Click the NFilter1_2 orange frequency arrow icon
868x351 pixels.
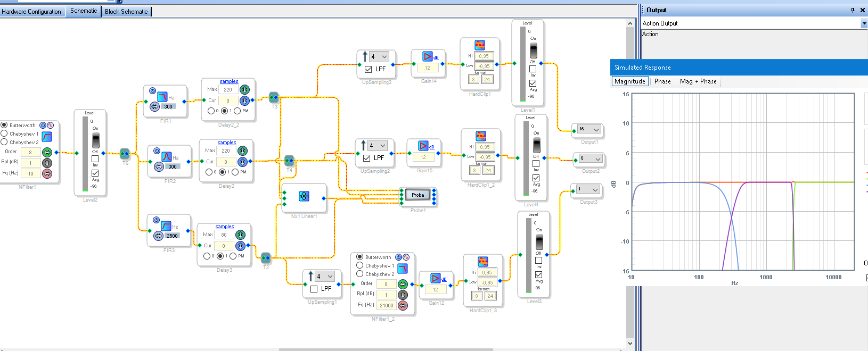(x=403, y=305)
